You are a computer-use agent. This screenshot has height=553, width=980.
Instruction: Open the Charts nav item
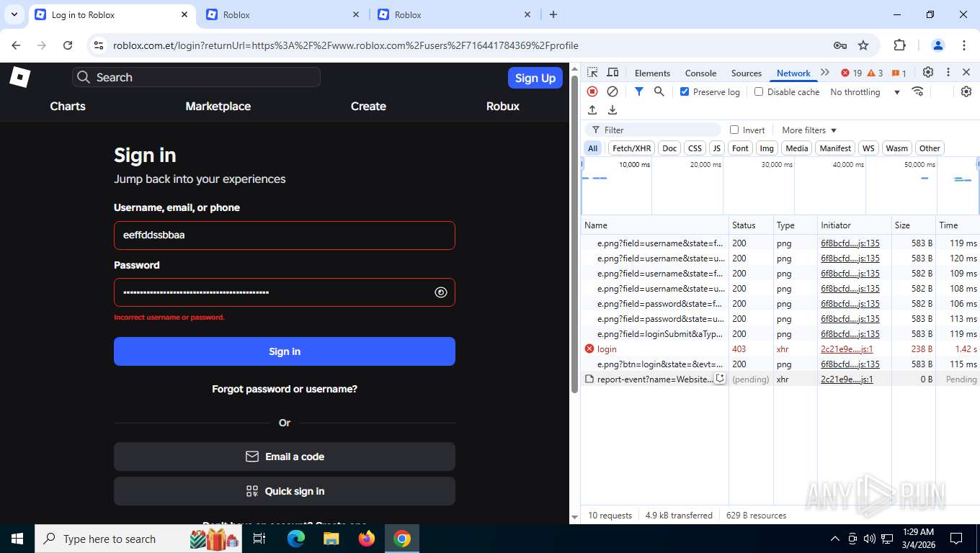coord(68,106)
